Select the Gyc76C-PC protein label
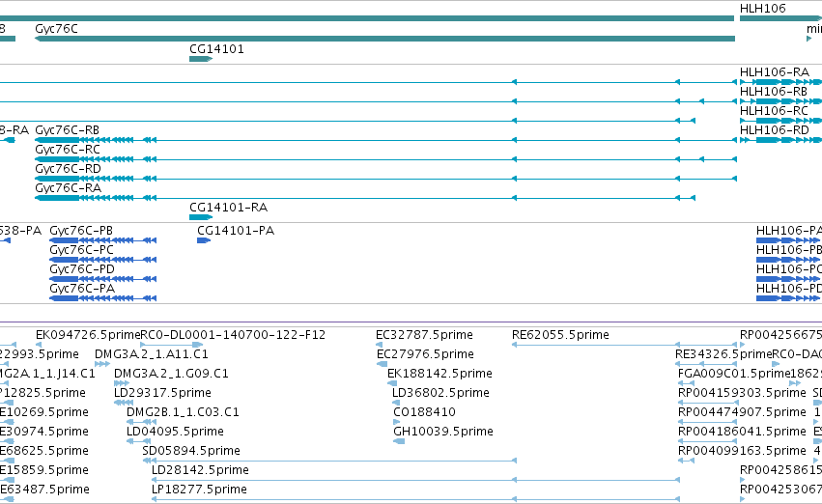This screenshot has width=822, height=504. (x=81, y=250)
